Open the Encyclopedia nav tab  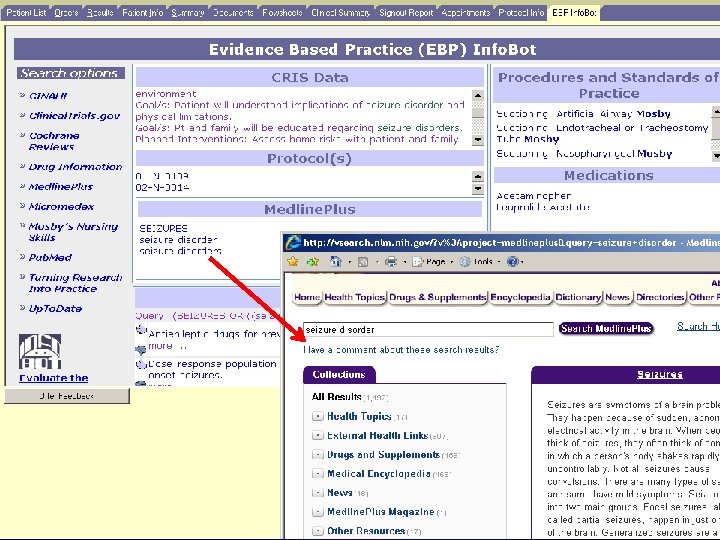[x=520, y=297]
